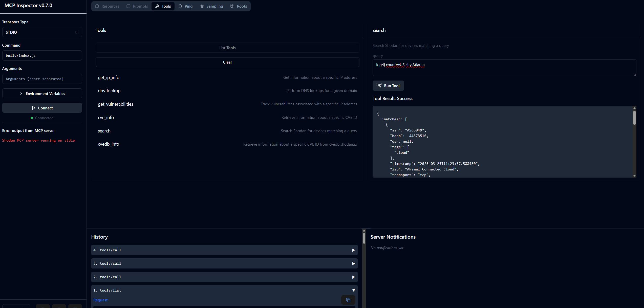Copy the tools/list request JSON
This screenshot has width=644, height=308.
click(x=348, y=300)
